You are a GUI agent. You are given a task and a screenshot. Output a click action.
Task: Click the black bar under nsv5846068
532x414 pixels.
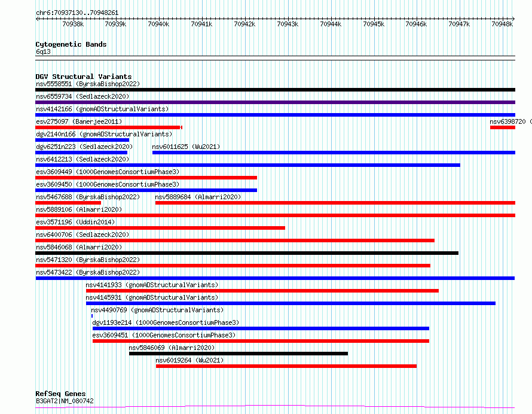click(x=247, y=253)
